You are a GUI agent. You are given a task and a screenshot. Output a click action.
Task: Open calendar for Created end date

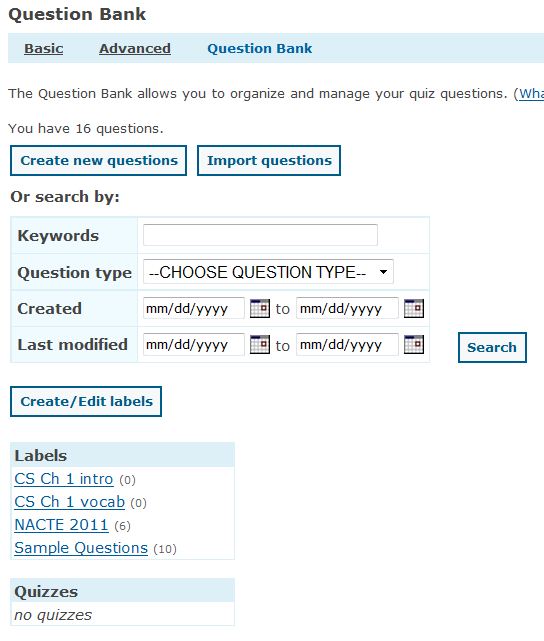[x=414, y=308]
